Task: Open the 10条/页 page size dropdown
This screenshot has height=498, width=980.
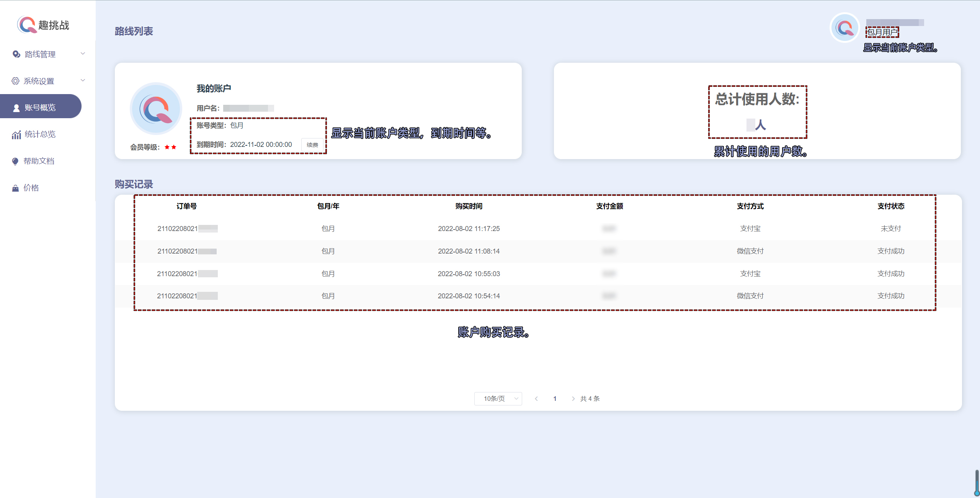Action: (498, 399)
